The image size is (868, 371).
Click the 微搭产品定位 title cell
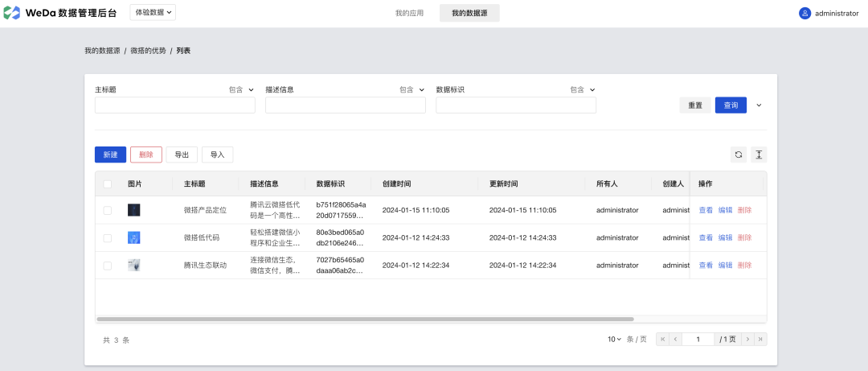206,210
